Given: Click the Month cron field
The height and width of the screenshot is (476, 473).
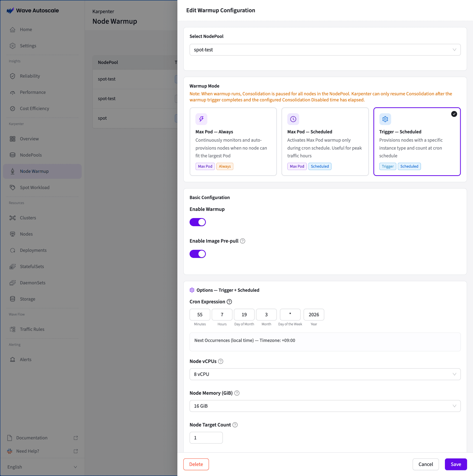Looking at the screenshot, I should click(x=267, y=315).
